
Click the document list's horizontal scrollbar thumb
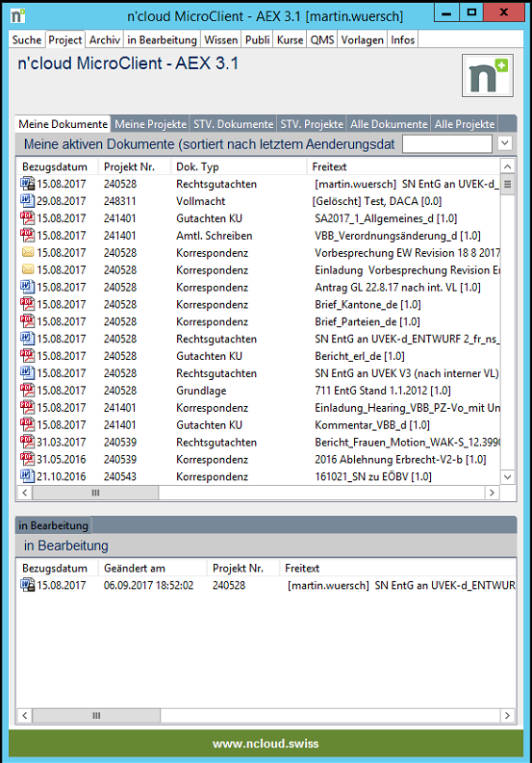pyautogui.click(x=95, y=493)
